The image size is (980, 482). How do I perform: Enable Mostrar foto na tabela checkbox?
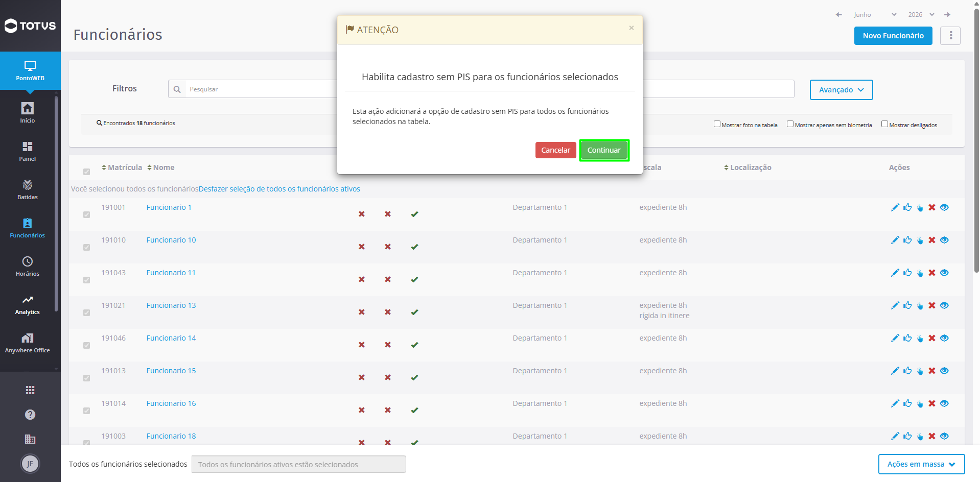click(x=717, y=124)
